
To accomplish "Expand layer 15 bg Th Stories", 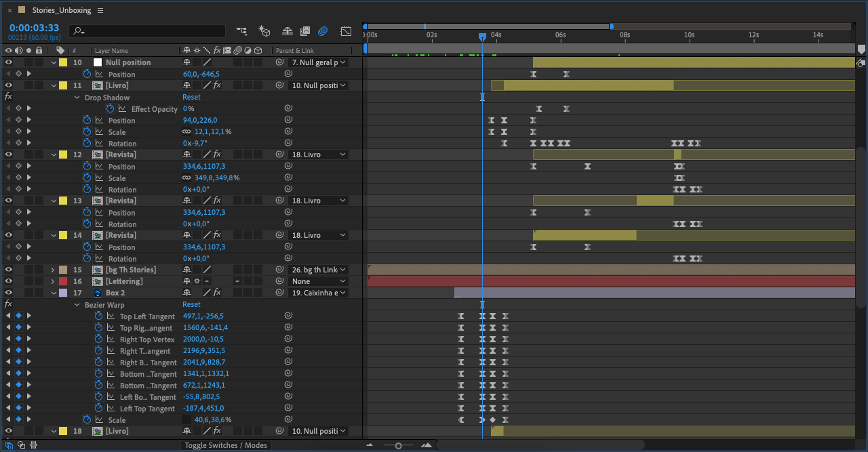I will pyautogui.click(x=53, y=270).
